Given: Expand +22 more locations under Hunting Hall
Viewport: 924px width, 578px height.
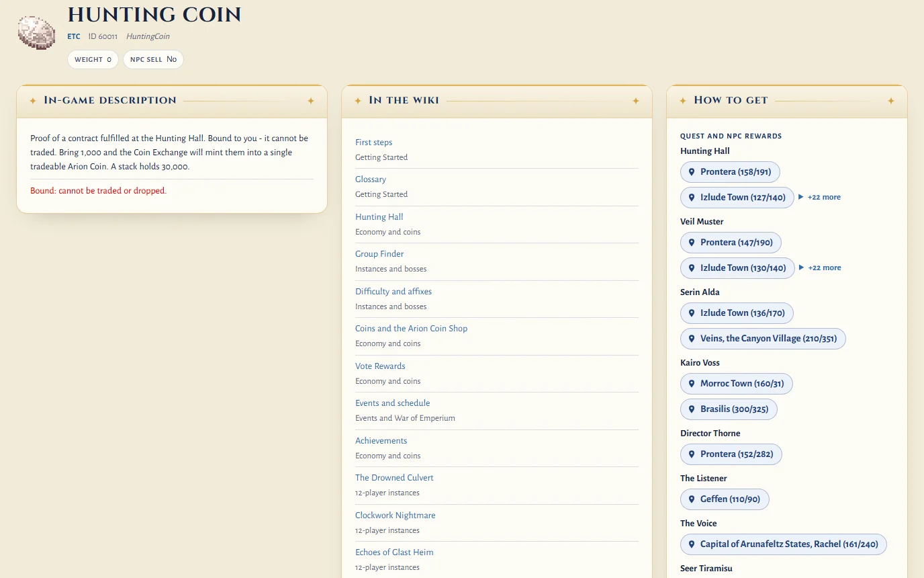Looking at the screenshot, I should (x=819, y=198).
